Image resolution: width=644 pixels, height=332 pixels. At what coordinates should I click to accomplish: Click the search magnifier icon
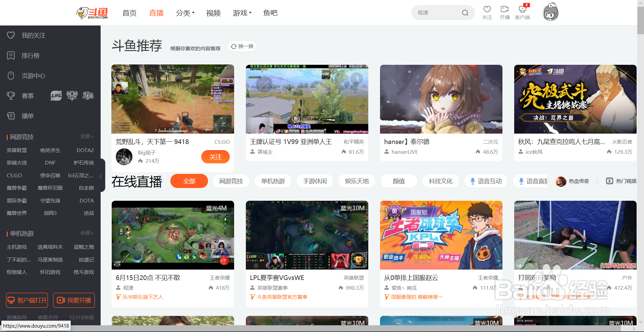click(465, 12)
